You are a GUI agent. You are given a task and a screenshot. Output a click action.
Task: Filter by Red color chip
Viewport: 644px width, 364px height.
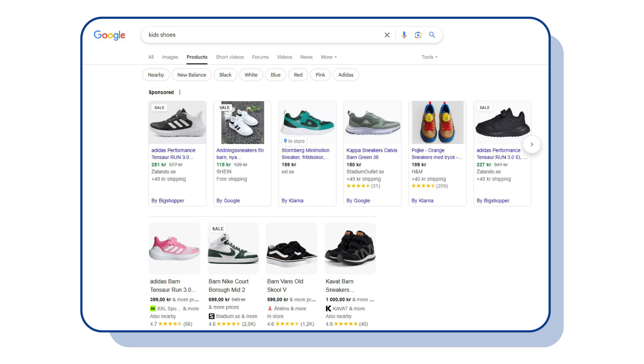tap(298, 75)
